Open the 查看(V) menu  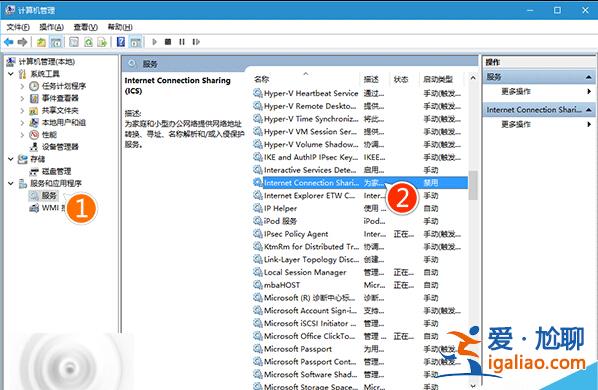(x=85, y=27)
